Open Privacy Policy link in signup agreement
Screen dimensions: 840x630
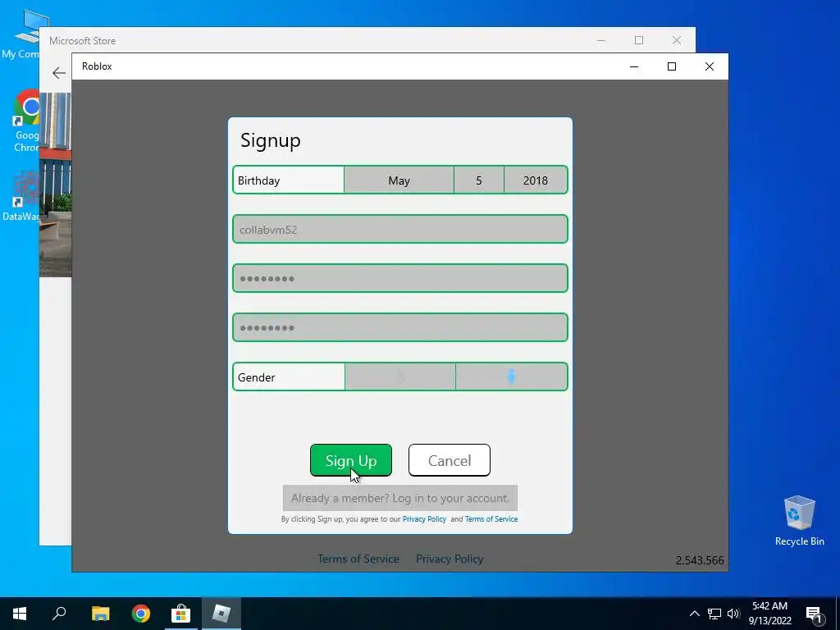[424, 519]
